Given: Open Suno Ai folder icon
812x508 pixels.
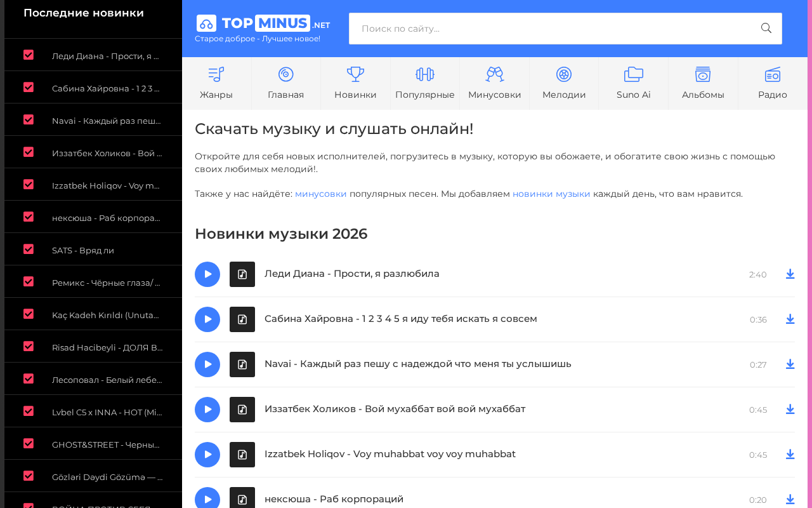Looking at the screenshot, I should [634, 74].
